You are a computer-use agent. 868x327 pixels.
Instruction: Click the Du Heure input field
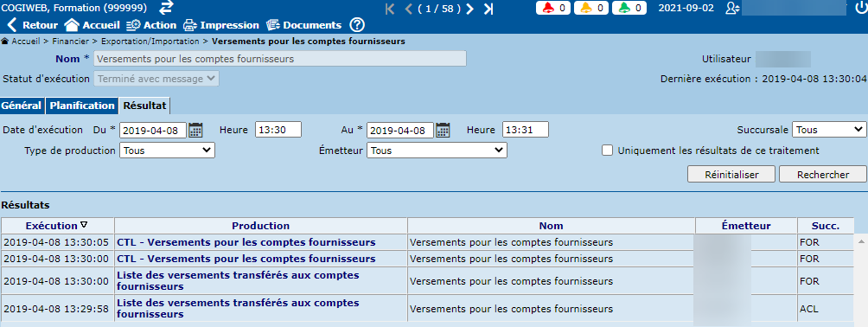click(x=278, y=130)
